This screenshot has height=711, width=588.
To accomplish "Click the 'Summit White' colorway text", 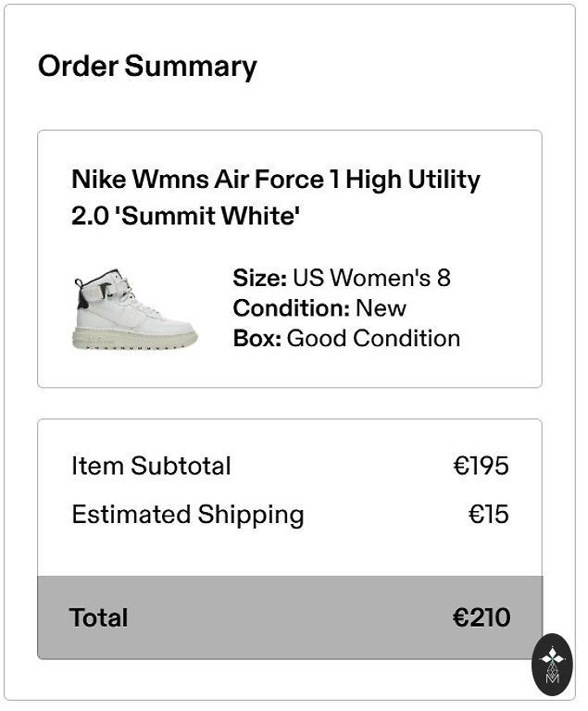I will pyautogui.click(x=211, y=217).
